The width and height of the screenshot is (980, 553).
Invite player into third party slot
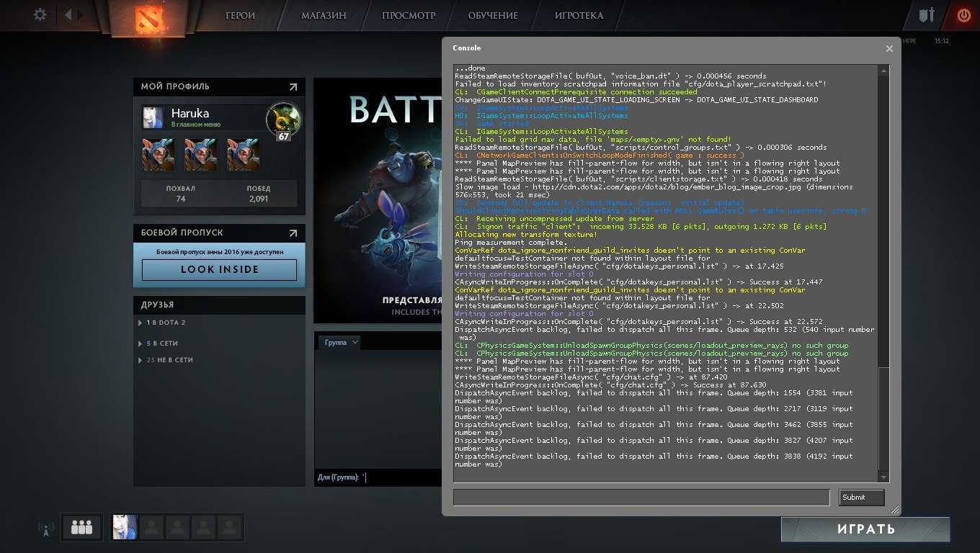pyautogui.click(x=177, y=528)
